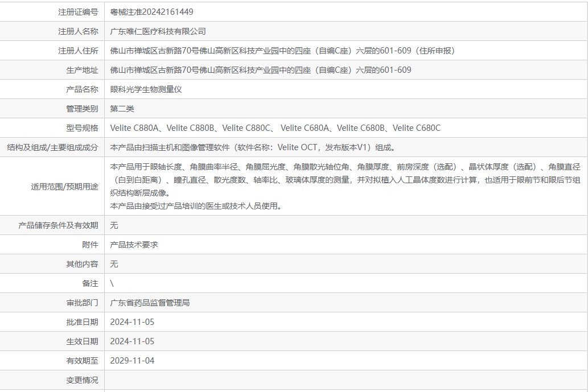Image resolution: width=588 pixels, height=392 pixels.
Task: Click the model text Velite C880A
Action: (135, 128)
